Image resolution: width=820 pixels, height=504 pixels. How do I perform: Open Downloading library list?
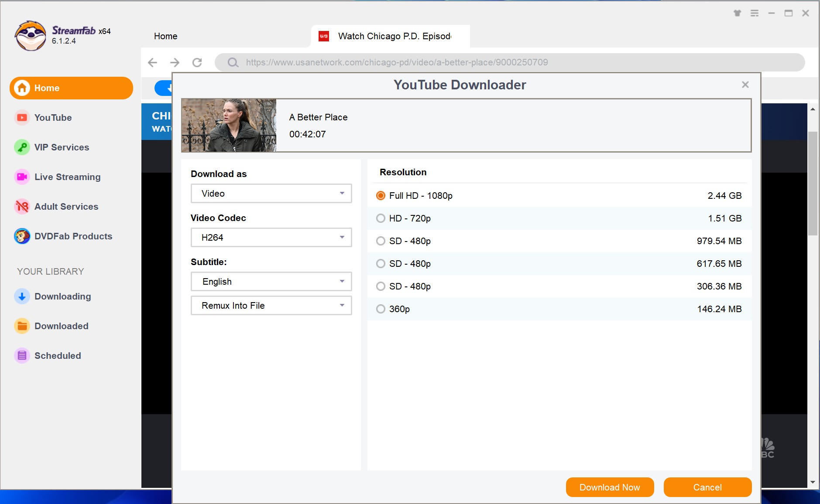click(62, 296)
